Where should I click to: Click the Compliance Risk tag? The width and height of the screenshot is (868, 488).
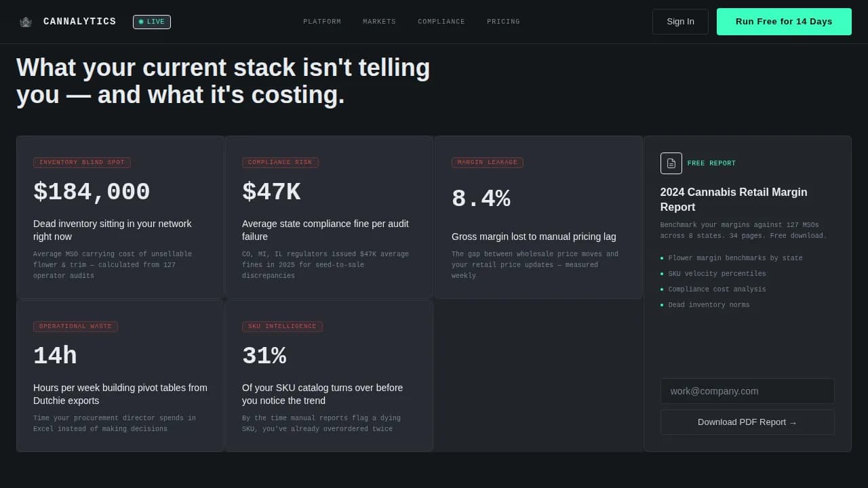point(280,163)
